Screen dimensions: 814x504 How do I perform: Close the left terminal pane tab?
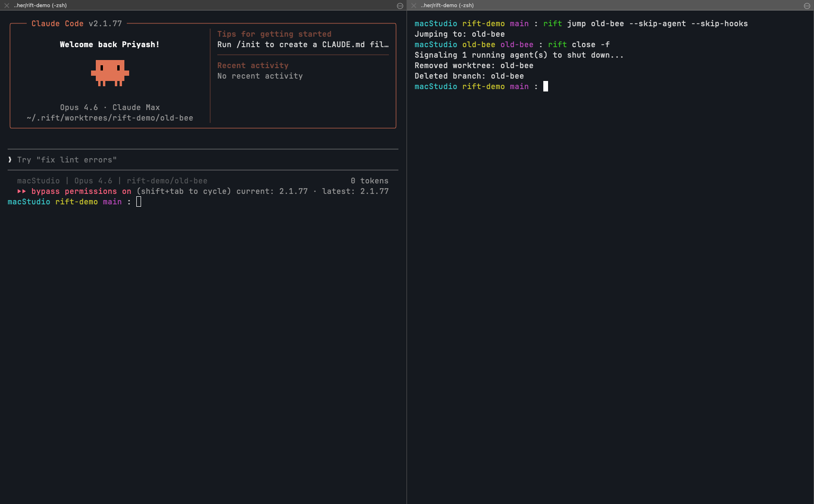7,5
